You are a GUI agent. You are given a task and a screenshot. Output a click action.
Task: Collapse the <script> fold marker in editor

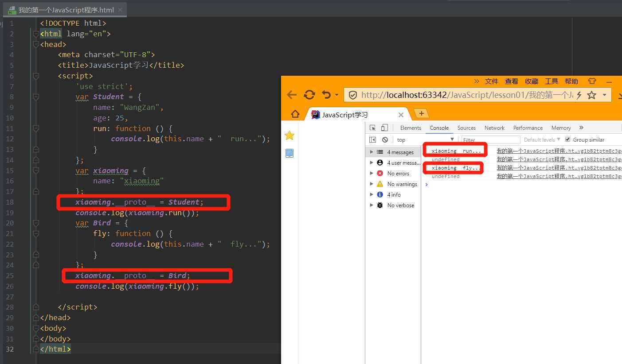tap(36, 76)
